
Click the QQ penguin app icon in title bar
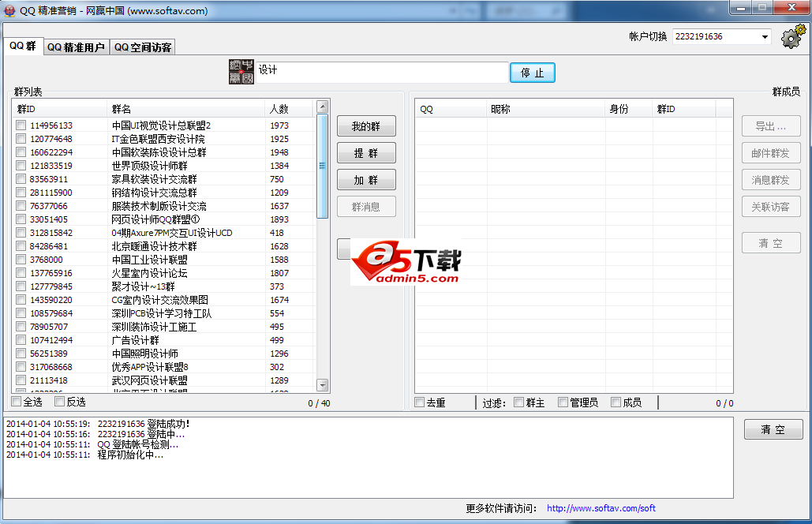(9, 10)
